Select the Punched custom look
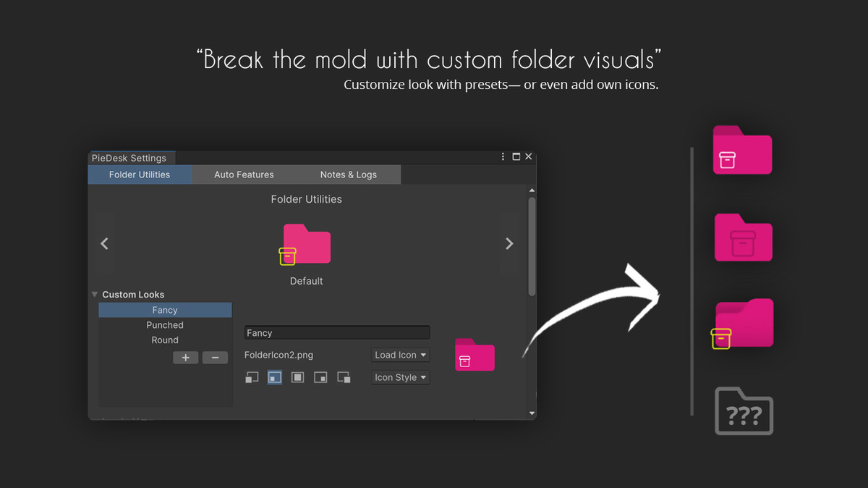The height and width of the screenshot is (488, 868). tap(165, 325)
